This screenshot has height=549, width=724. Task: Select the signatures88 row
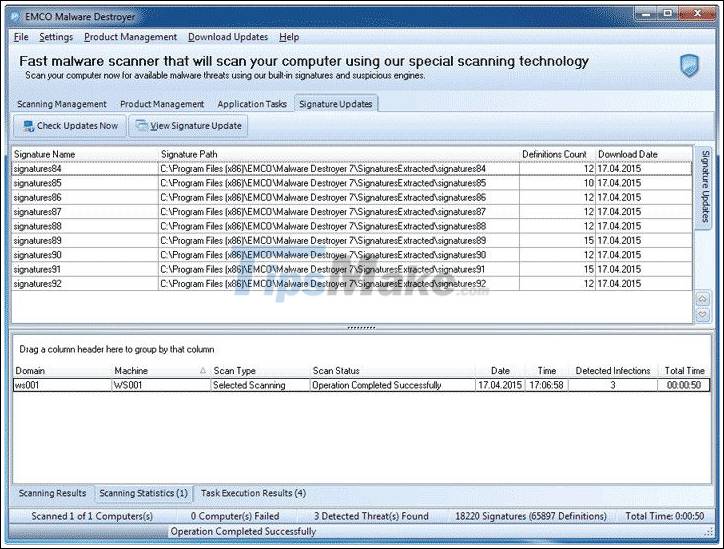click(352, 226)
